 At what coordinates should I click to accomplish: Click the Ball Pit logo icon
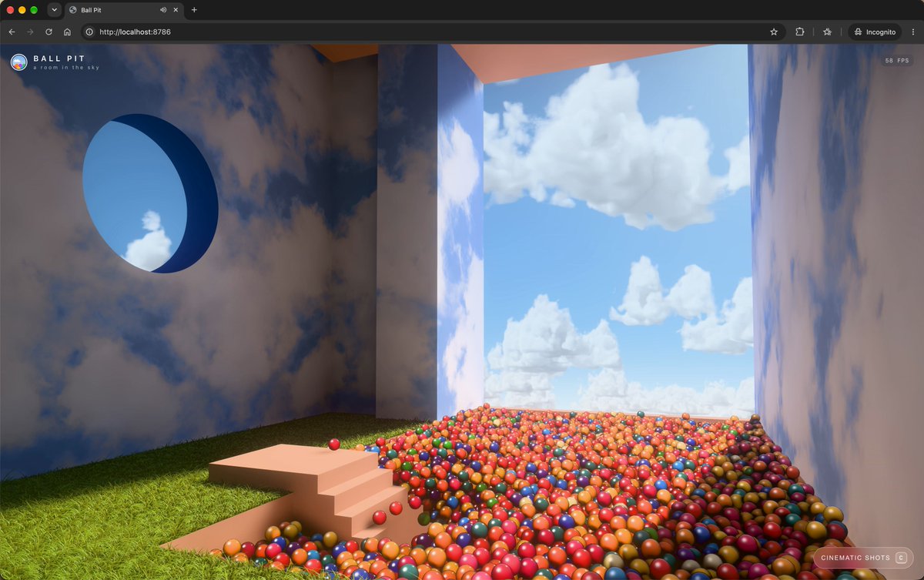pyautogui.click(x=18, y=62)
